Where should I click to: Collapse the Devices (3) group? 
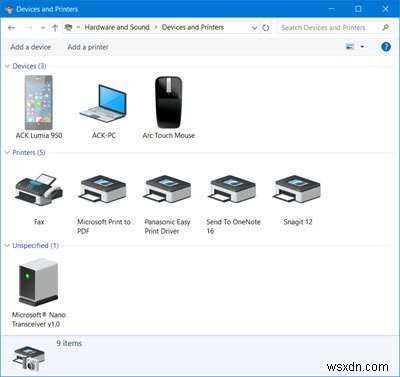pyautogui.click(x=7, y=66)
